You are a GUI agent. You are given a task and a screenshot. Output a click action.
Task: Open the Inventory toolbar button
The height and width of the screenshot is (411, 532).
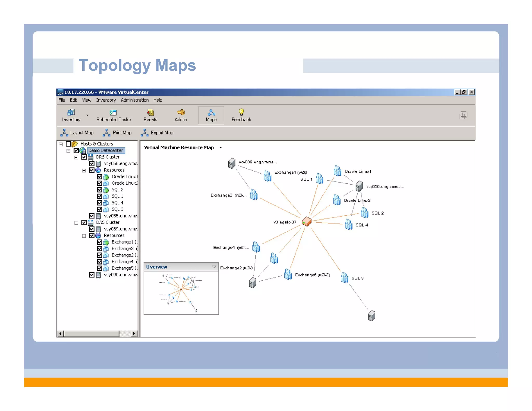pos(71,115)
